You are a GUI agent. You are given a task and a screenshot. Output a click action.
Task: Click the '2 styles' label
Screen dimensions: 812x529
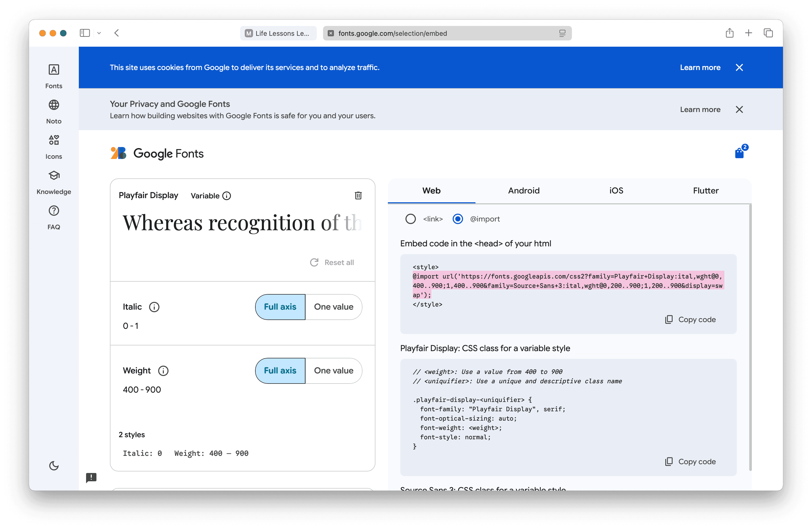(x=132, y=435)
